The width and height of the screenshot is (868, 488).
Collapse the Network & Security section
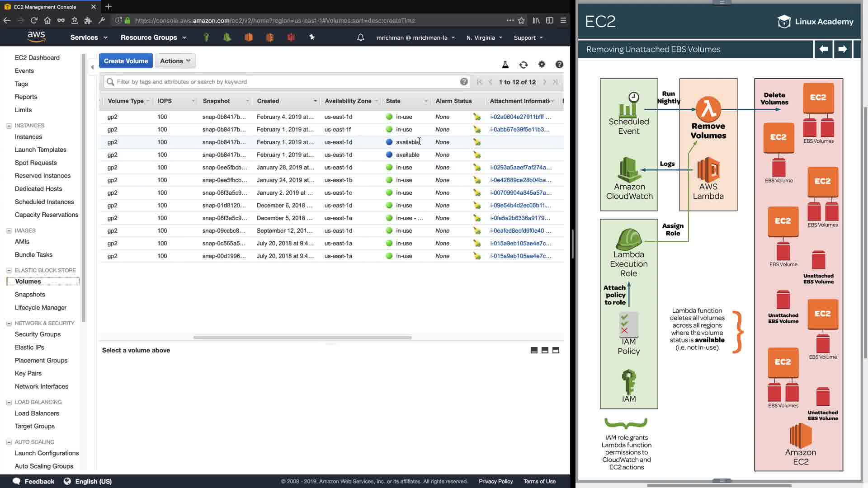[9, 323]
